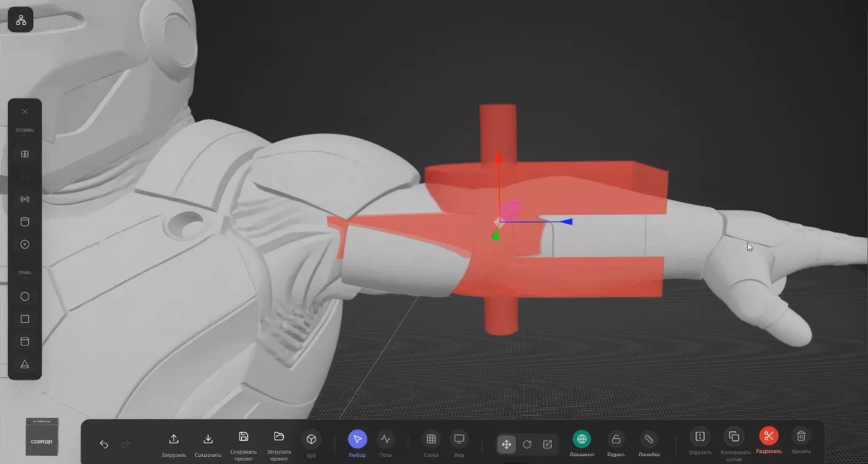Activate the Выбор selection tool
The width and height of the screenshot is (868, 464).
(x=358, y=444)
